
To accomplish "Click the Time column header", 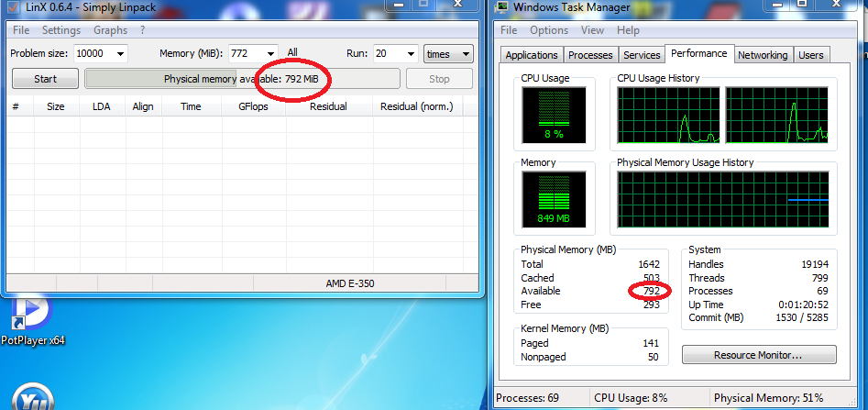I will point(191,106).
